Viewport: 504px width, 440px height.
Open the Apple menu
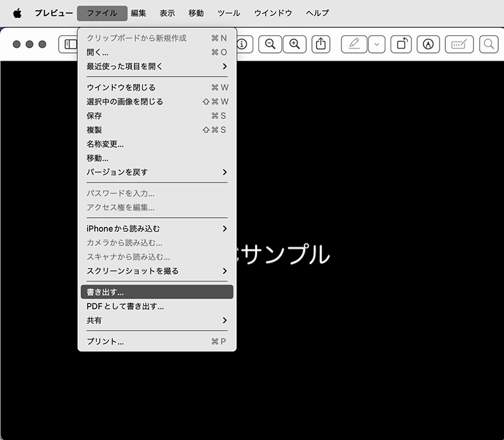pos(17,13)
